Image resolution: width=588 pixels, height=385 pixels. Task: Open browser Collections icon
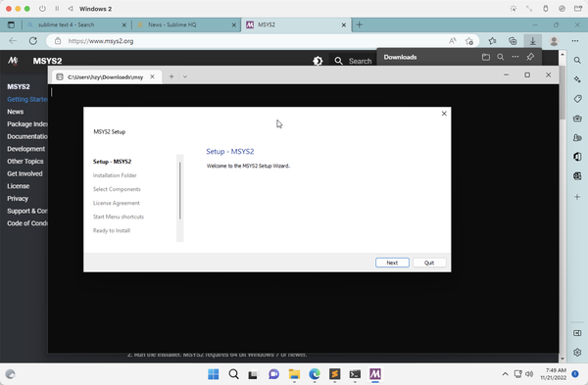click(513, 41)
